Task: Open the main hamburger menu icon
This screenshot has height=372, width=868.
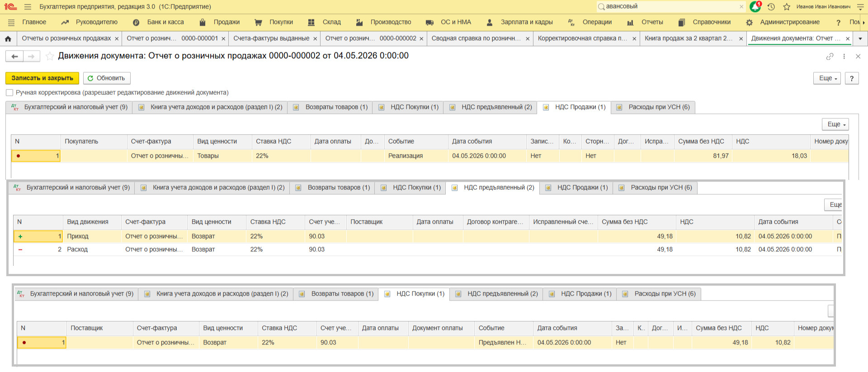Action: coord(28,7)
